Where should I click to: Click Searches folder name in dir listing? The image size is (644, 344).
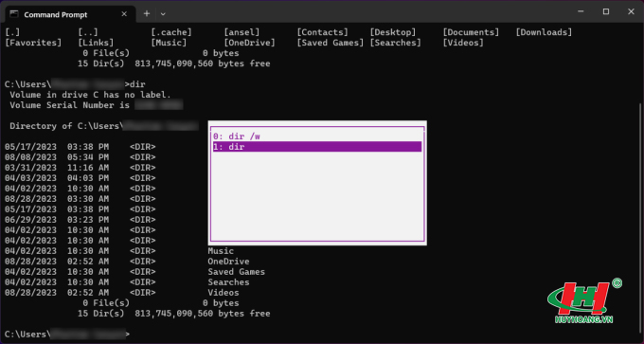tap(228, 282)
